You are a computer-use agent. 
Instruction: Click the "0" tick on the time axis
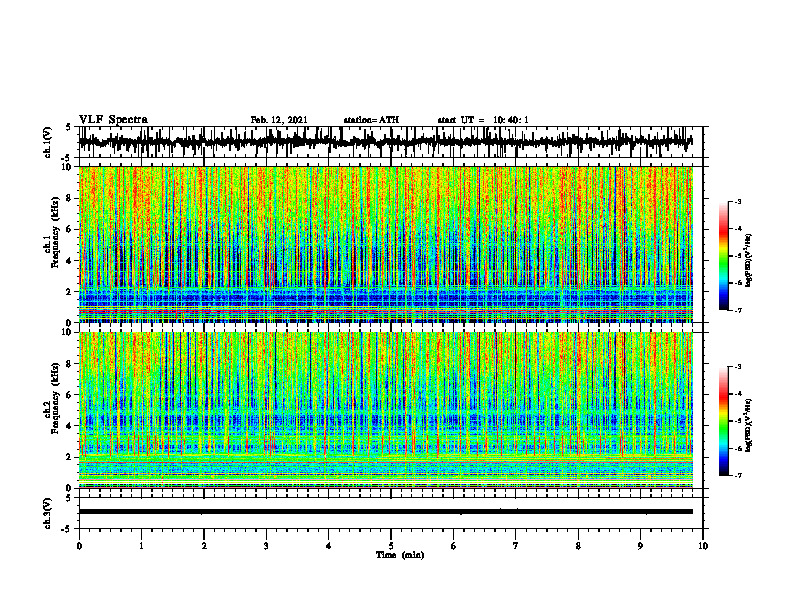click(x=79, y=546)
